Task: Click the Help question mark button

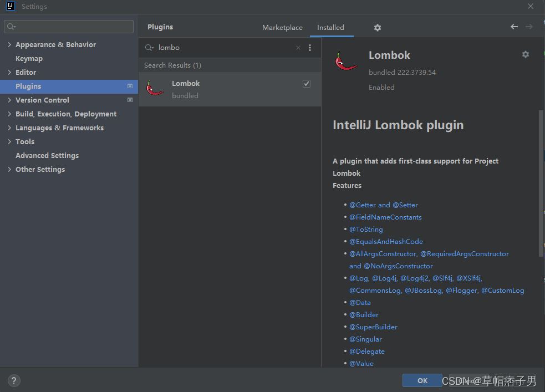Action: [x=13, y=380]
